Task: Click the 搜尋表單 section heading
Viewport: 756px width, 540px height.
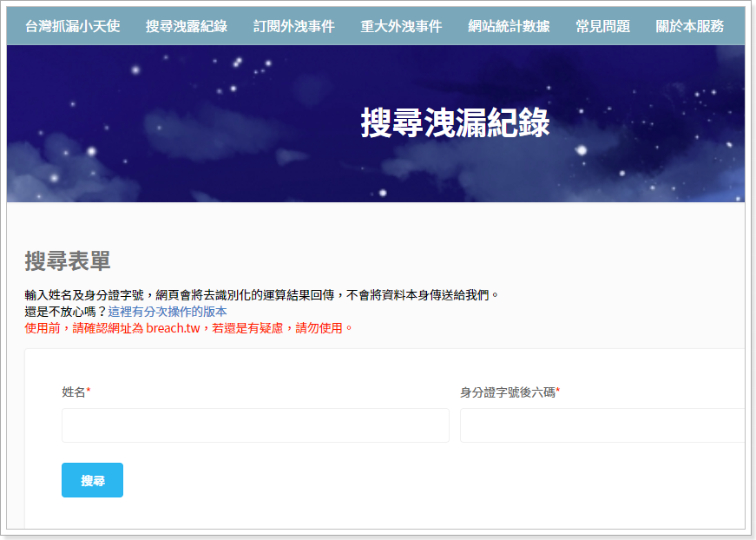Action: 68,260
